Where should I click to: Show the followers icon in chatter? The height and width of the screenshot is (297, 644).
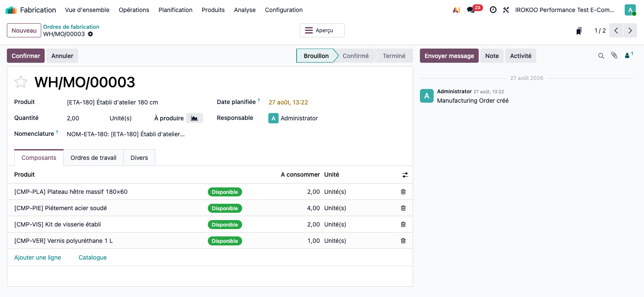[629, 55]
